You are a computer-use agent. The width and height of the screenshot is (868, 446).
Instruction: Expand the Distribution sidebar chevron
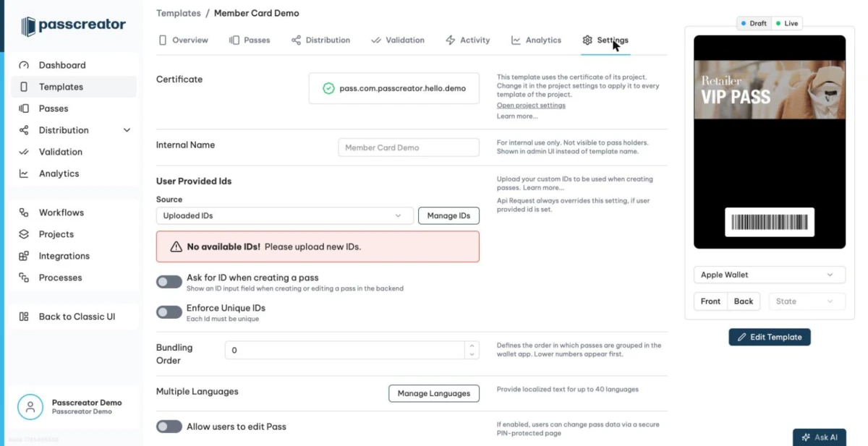point(127,130)
